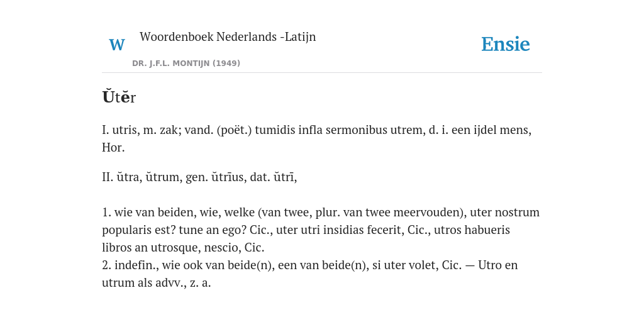This screenshot has height=322, width=644.
Task: Click the Ŭtĕr entry heading
Action: point(119,97)
